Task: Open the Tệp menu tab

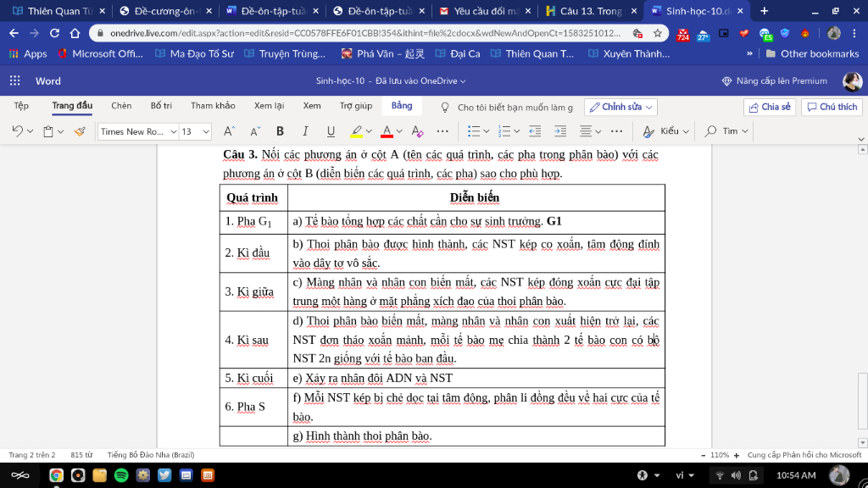Action: 21,106
